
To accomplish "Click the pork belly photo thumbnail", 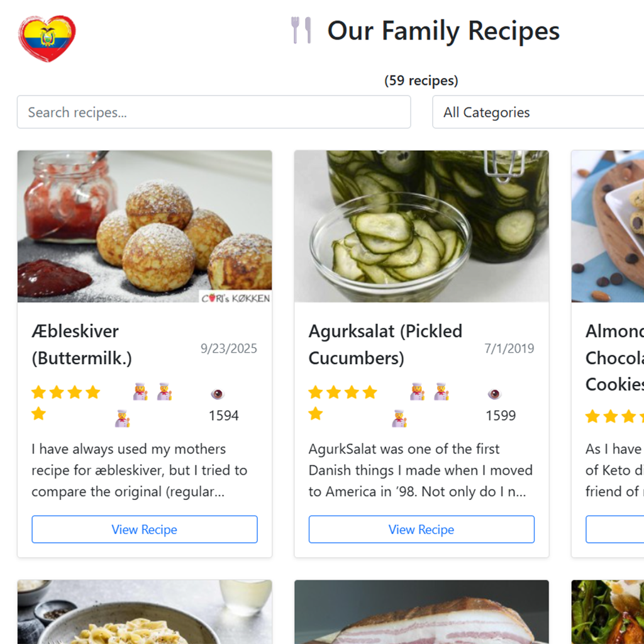I will click(421, 613).
